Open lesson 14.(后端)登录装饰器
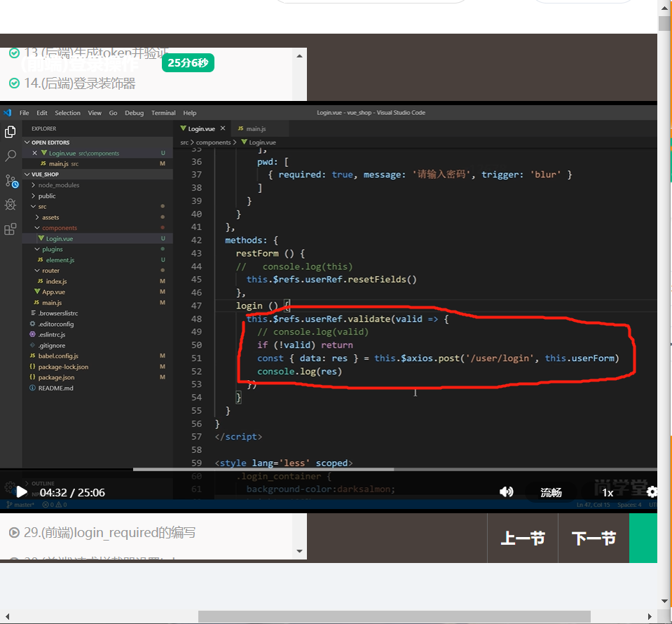This screenshot has height=624, width=672. 79,83
